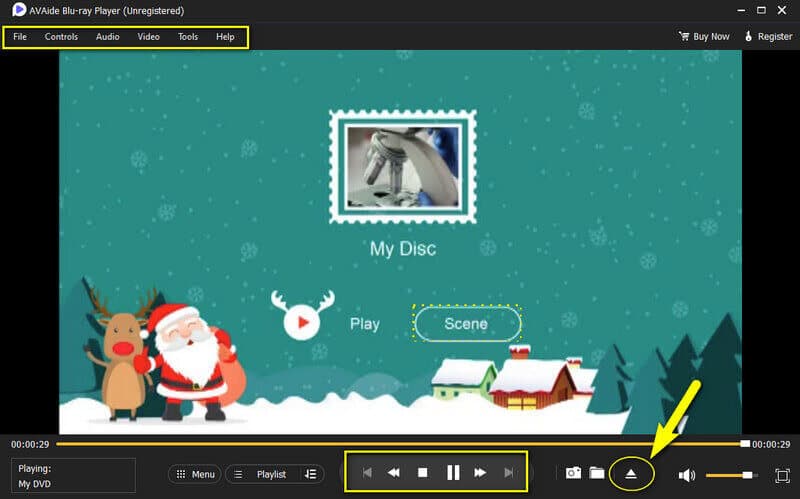Image resolution: width=800 pixels, height=499 pixels.
Task: Click the Buy Now cart button
Action: click(x=704, y=36)
